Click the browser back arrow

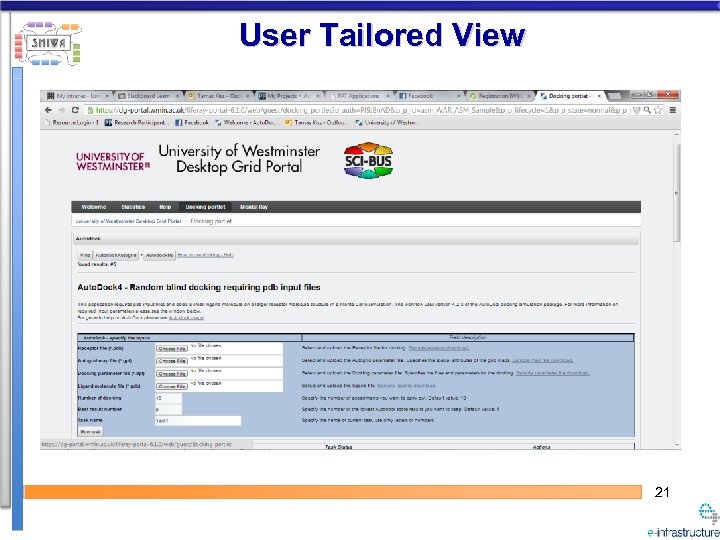48,110
